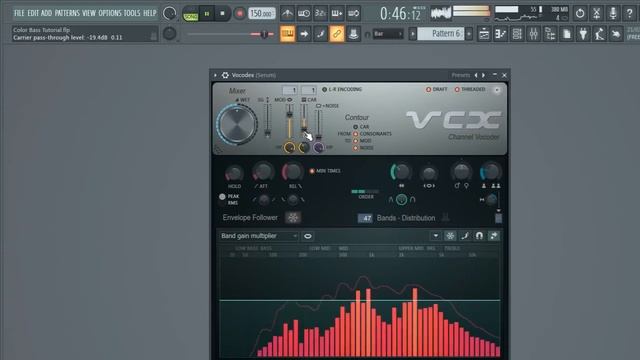The height and width of the screenshot is (360, 640).
Task: Open the Browser view icon
Action: click(550, 34)
